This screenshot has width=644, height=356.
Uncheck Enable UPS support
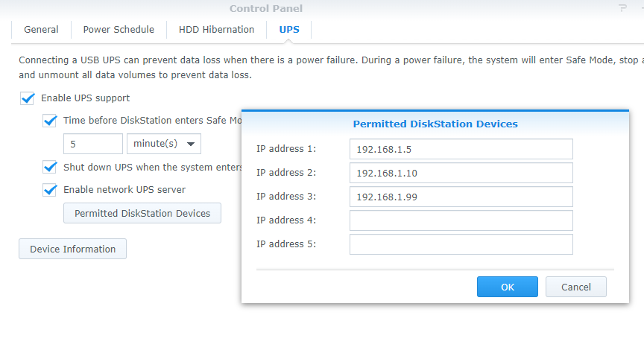[28, 98]
